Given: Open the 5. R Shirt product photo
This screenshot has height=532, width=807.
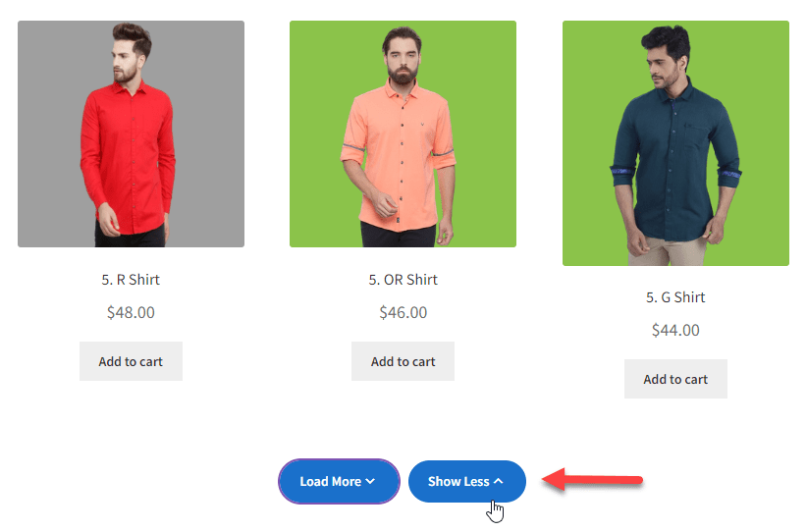Looking at the screenshot, I should [131, 133].
